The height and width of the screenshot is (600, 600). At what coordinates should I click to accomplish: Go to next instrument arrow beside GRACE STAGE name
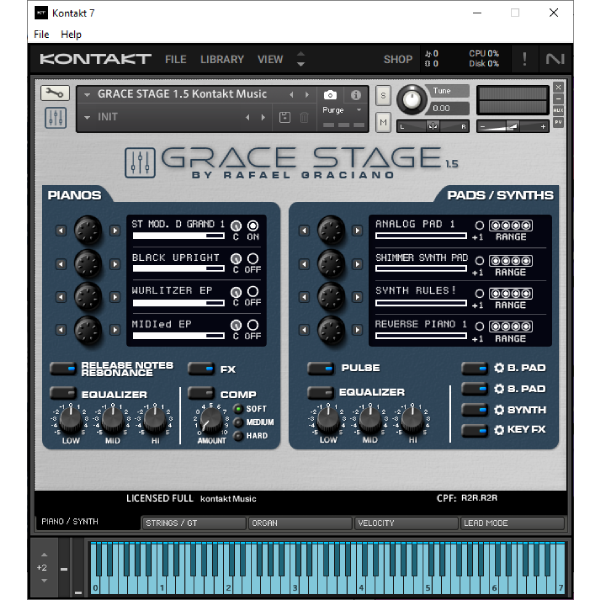point(307,95)
